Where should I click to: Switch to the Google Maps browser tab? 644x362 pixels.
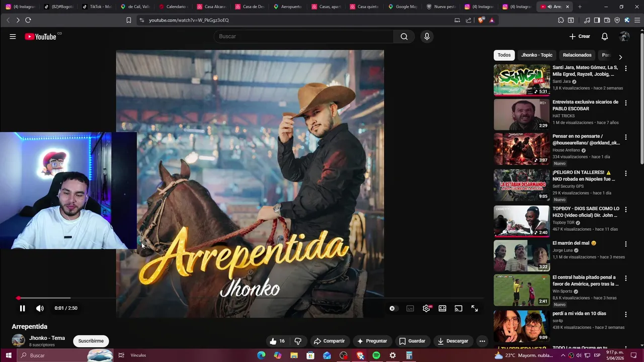click(x=403, y=7)
